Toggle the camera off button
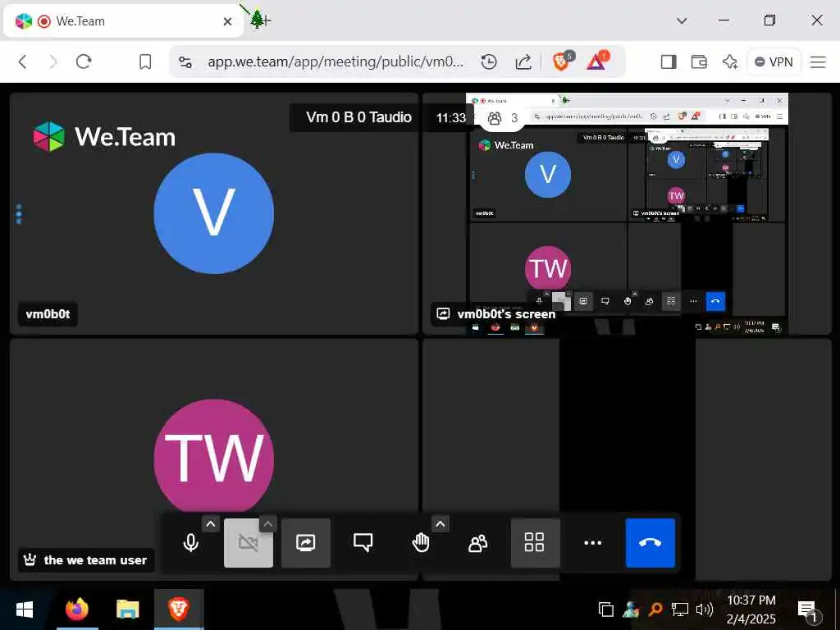Viewport: 840px width, 630px height. click(248, 543)
